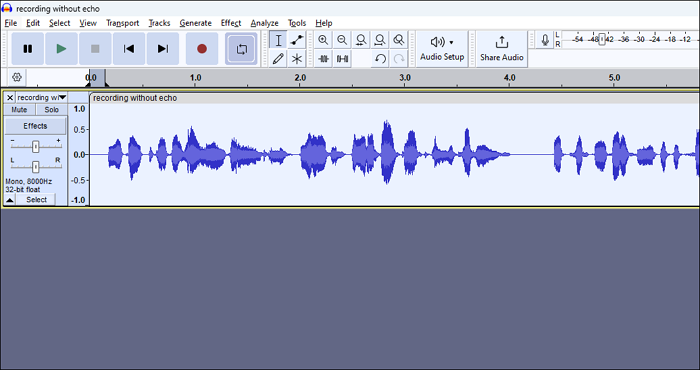
Task: Open the View menu
Action: coord(88,23)
